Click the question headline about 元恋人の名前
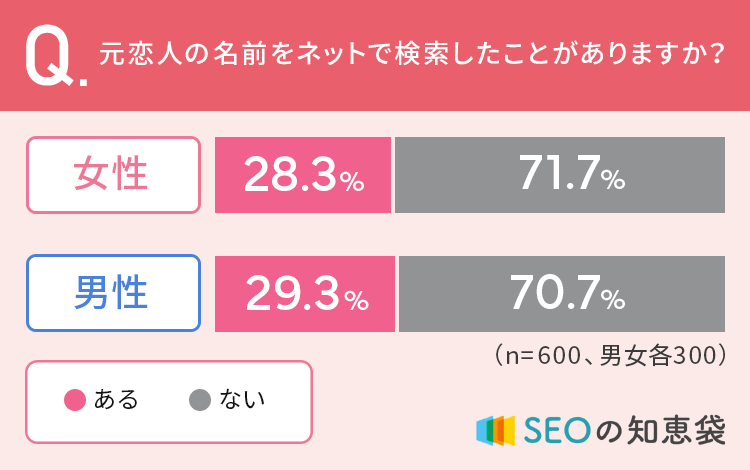The image size is (750, 470). click(410, 56)
